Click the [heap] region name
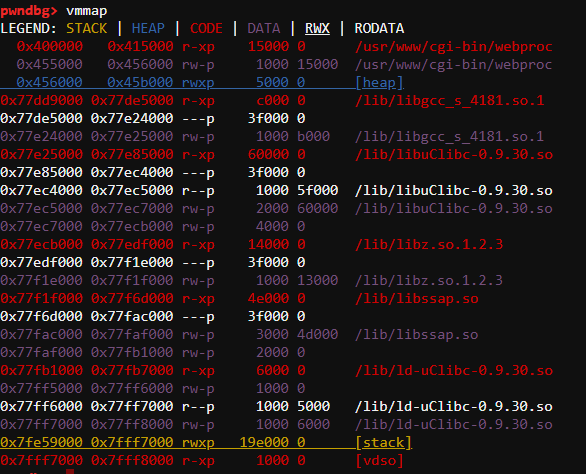The width and height of the screenshot is (586, 474). [x=379, y=83]
